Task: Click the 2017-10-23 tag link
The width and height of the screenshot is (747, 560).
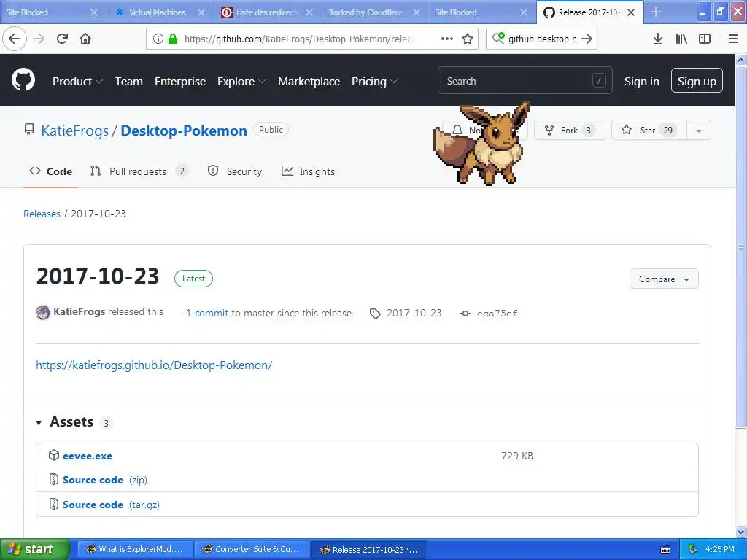Action: tap(414, 314)
